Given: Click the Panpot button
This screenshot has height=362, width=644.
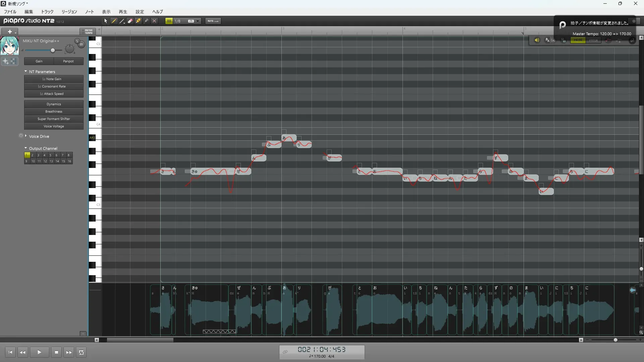Looking at the screenshot, I should point(68,61).
